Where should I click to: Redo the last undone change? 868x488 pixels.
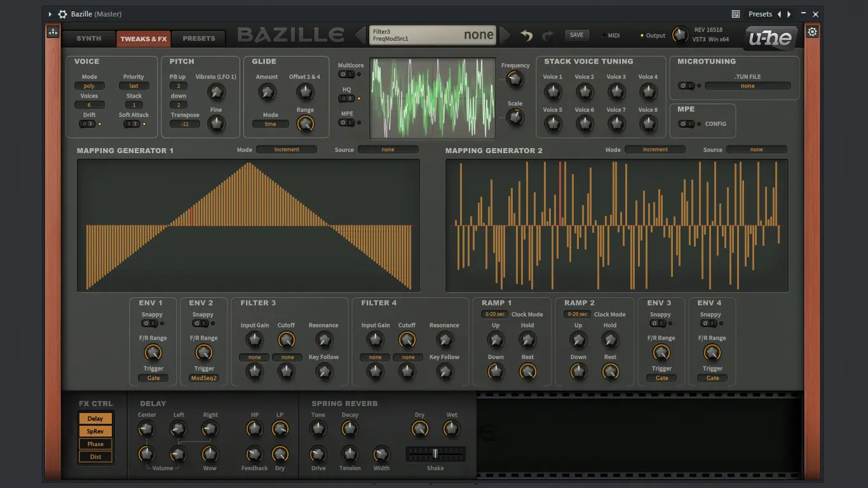tap(548, 36)
